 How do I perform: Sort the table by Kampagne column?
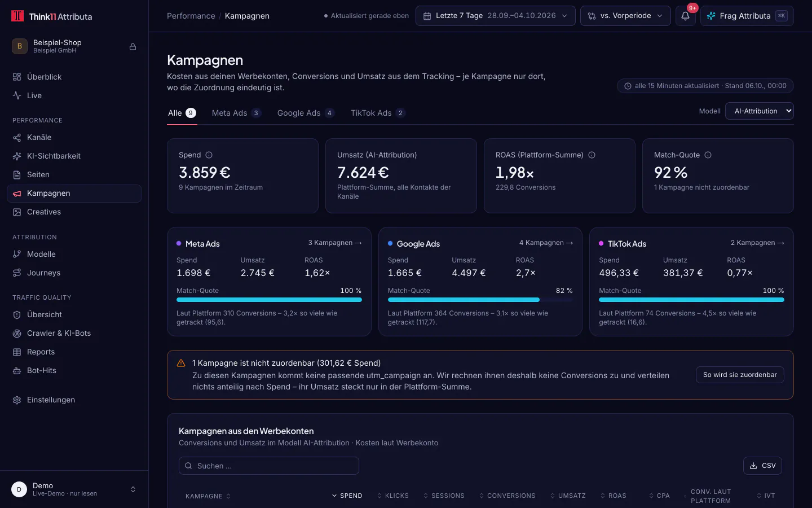tap(208, 496)
